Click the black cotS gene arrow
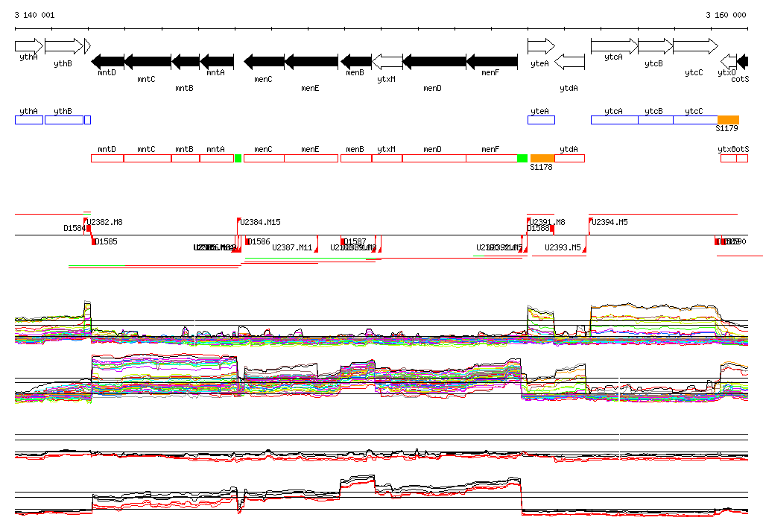 click(743, 62)
